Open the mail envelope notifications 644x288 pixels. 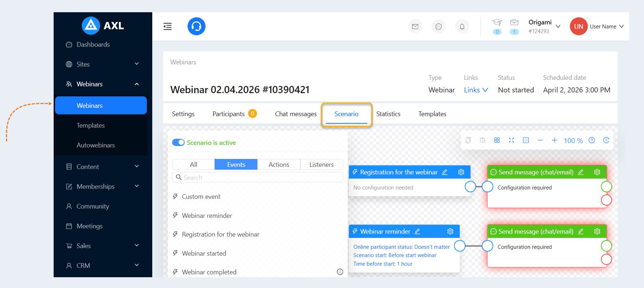pyautogui.click(x=415, y=26)
